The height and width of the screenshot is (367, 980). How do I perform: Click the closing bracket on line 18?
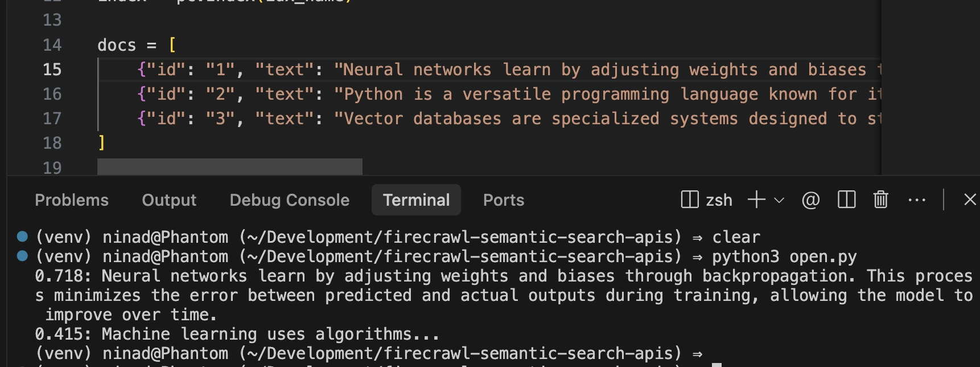tap(102, 142)
